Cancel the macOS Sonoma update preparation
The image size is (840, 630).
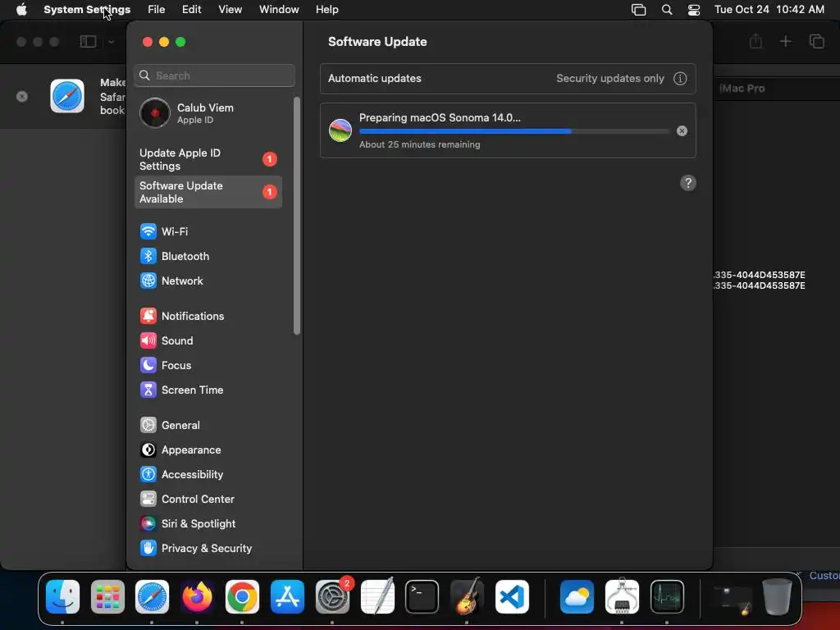point(682,130)
